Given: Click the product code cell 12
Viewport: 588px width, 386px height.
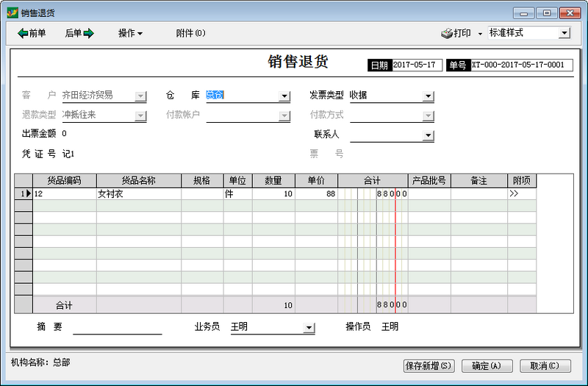Looking at the screenshot, I should (65, 194).
